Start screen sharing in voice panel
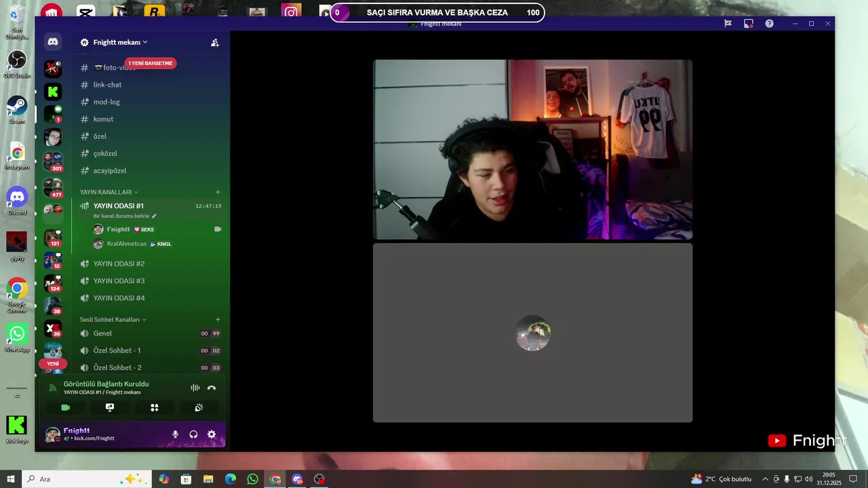The height and width of the screenshot is (488, 868). coord(110,407)
